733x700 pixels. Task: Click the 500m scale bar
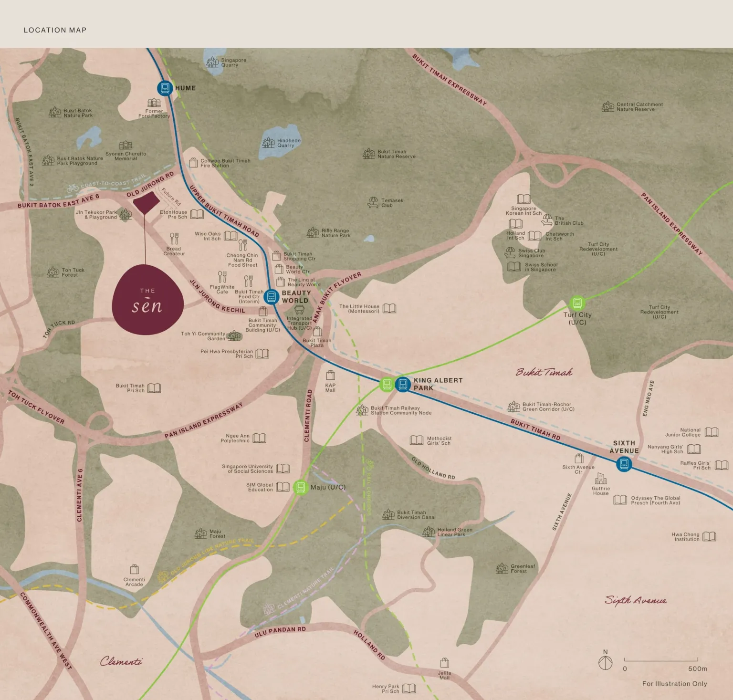click(x=661, y=659)
